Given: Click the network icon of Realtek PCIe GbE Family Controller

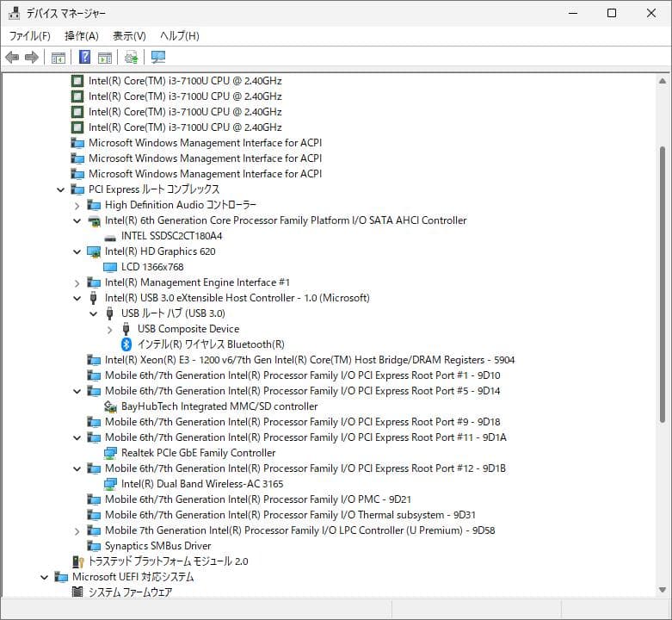Looking at the screenshot, I should (x=110, y=453).
